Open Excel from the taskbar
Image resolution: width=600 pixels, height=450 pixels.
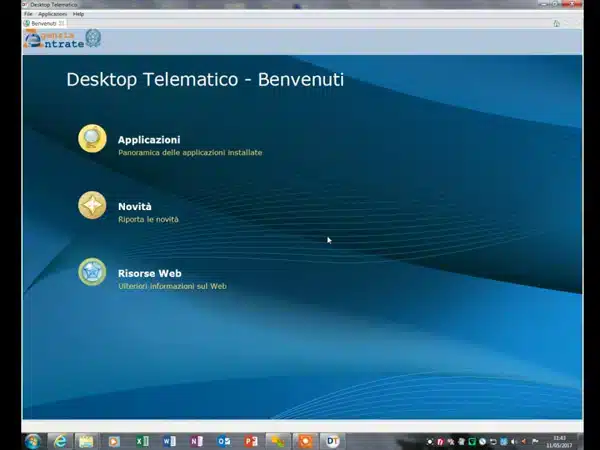pos(141,441)
